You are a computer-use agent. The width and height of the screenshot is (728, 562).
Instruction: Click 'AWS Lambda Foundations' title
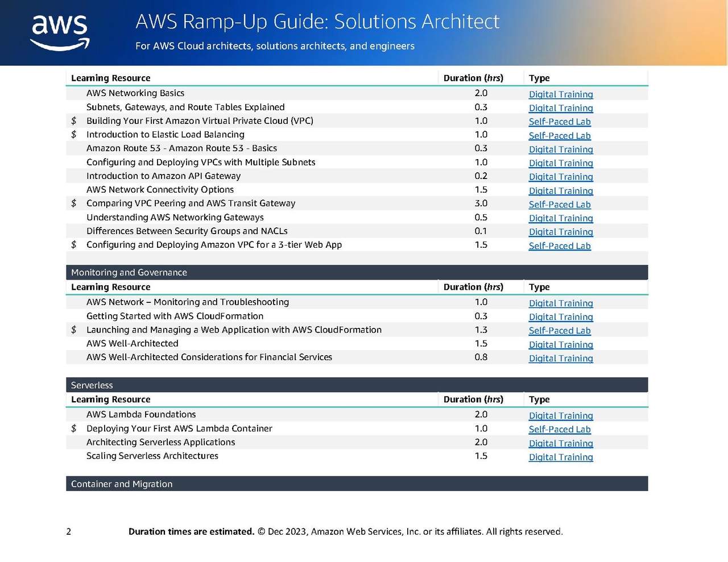click(x=141, y=415)
